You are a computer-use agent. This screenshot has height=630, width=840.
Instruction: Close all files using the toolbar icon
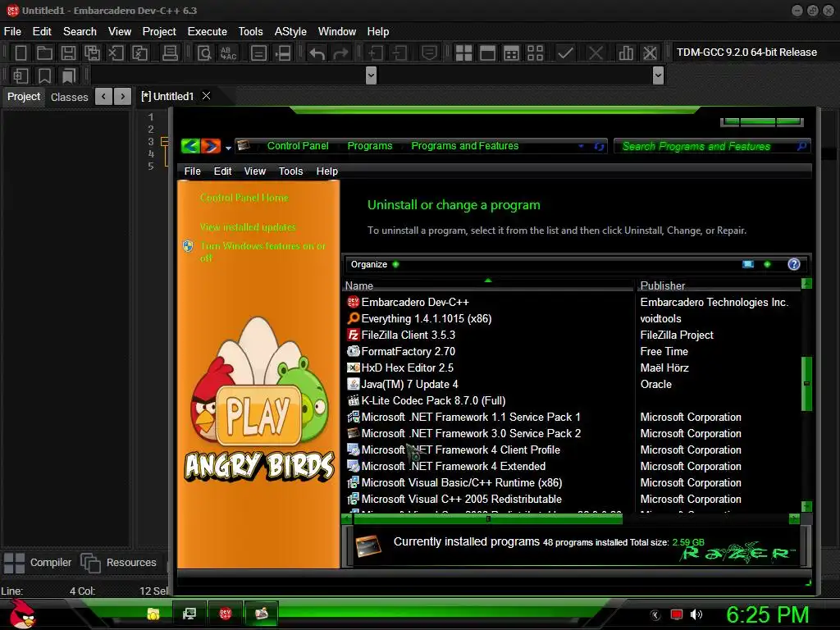click(139, 52)
